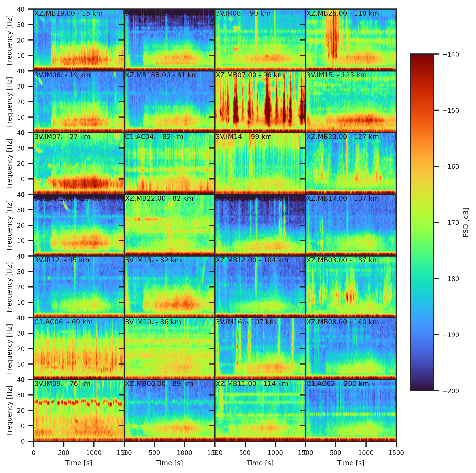Click the C1.AC02. 202 km panel
Viewport: 476px width, 473px height.
pos(351,410)
